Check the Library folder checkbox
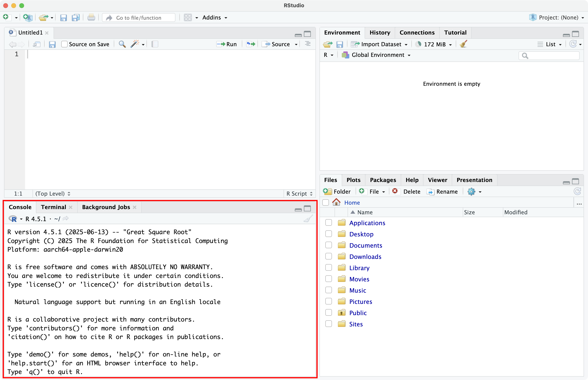The height and width of the screenshot is (380, 588). [329, 268]
